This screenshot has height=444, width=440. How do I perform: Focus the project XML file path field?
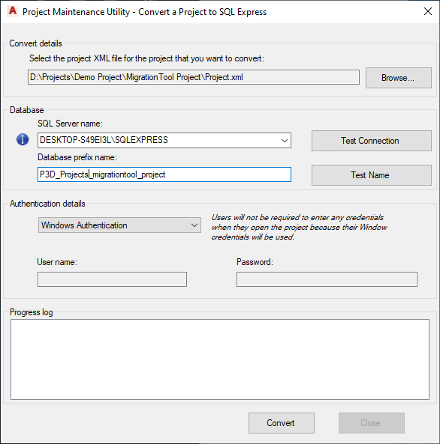[194, 77]
